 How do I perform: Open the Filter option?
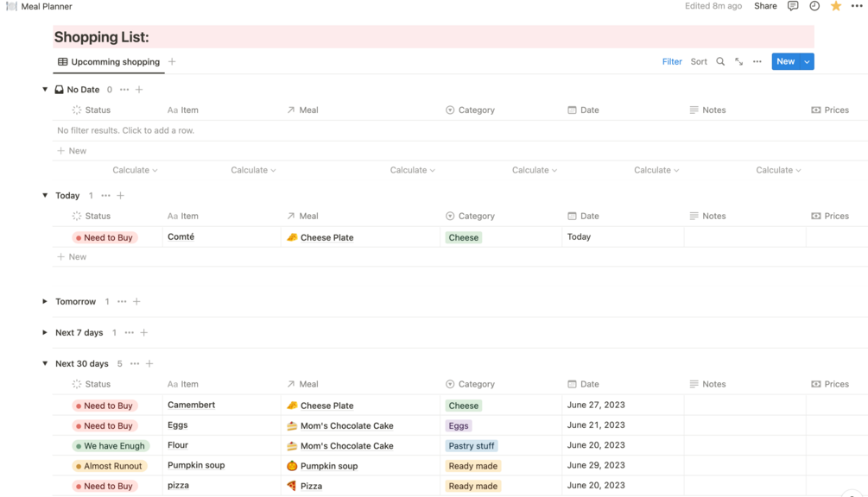672,61
